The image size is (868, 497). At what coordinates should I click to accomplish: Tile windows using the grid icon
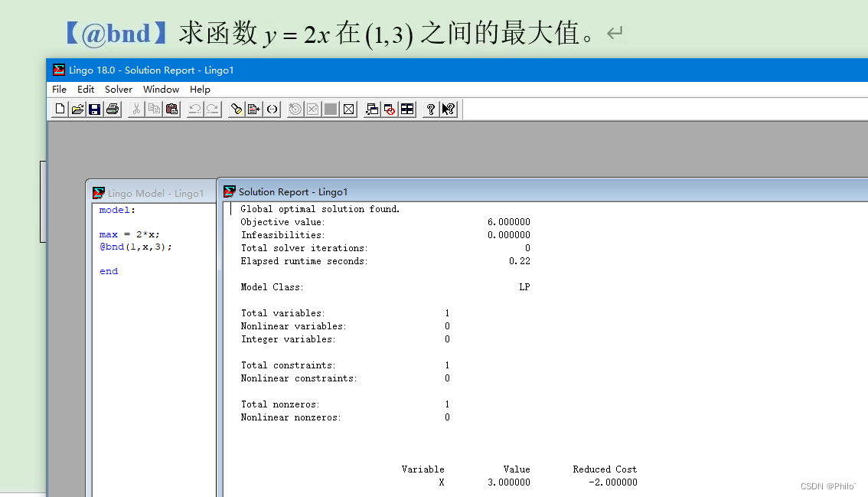tap(407, 110)
